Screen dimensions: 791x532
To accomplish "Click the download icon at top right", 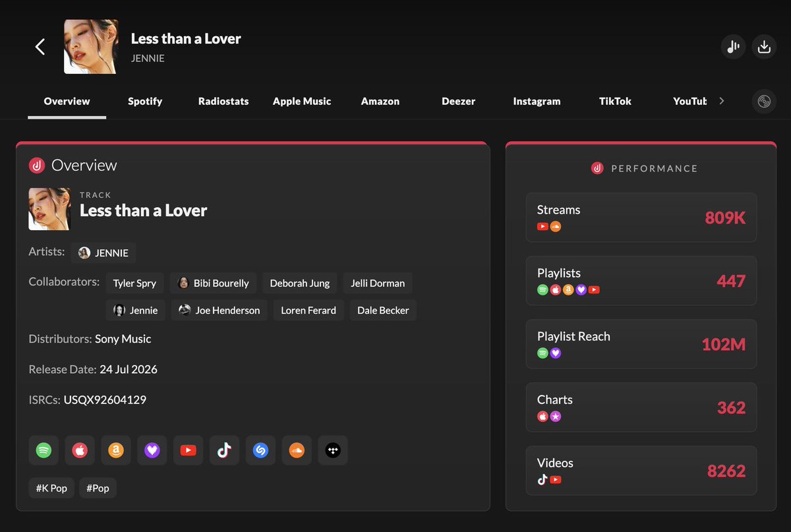I will click(x=764, y=47).
